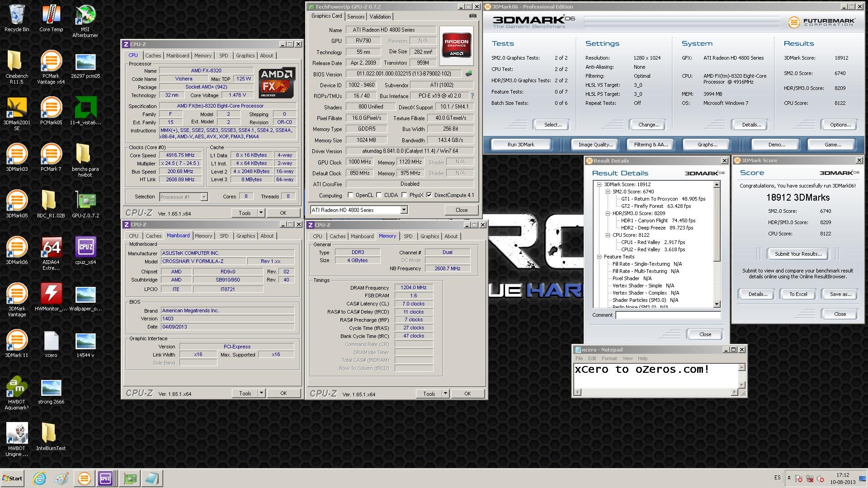Open the Graphics tab in CPU-Z Mainboard window
Image resolution: width=868 pixels, height=488 pixels.
246,236
